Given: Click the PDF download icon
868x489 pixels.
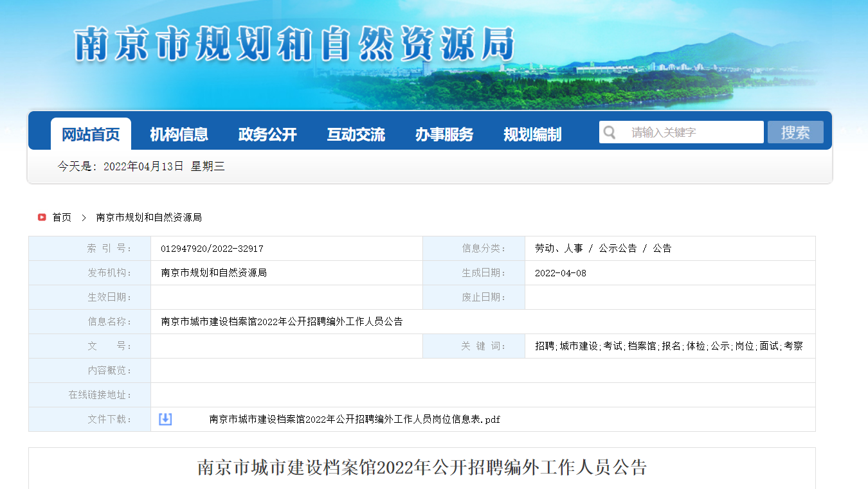Looking at the screenshot, I should 165,419.
